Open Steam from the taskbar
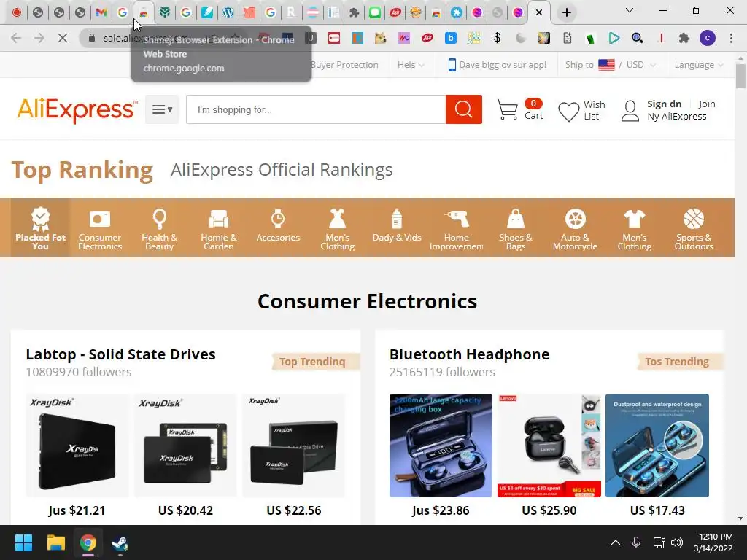 pyautogui.click(x=120, y=543)
